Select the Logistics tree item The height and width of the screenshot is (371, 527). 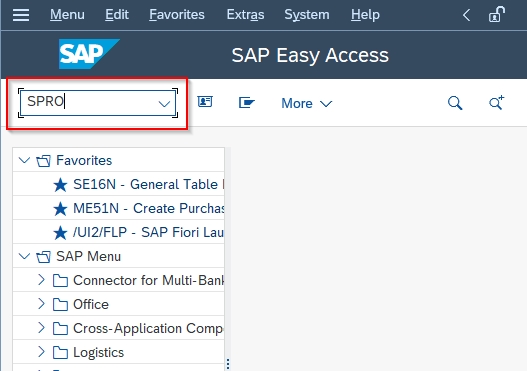[98, 353]
